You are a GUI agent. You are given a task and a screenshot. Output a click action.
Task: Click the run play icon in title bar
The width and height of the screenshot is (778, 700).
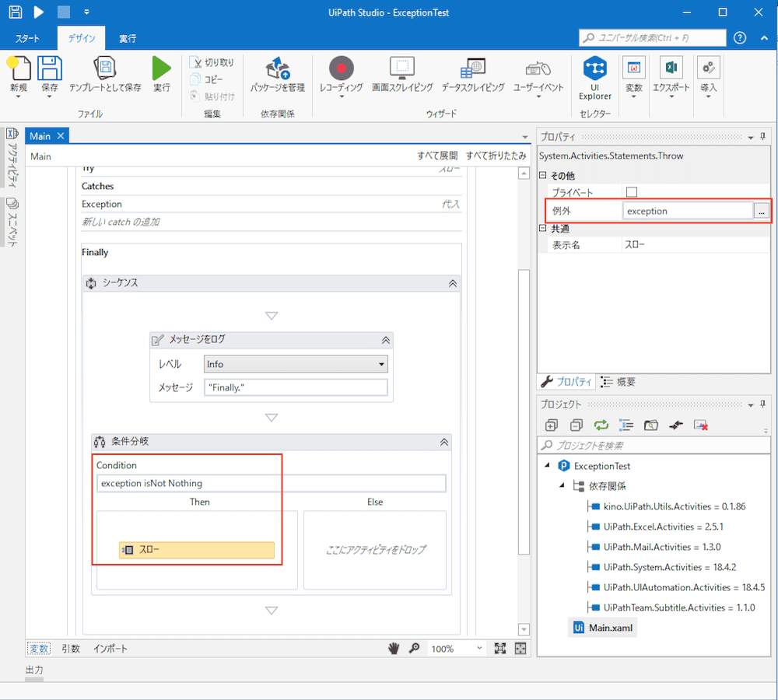point(38,12)
